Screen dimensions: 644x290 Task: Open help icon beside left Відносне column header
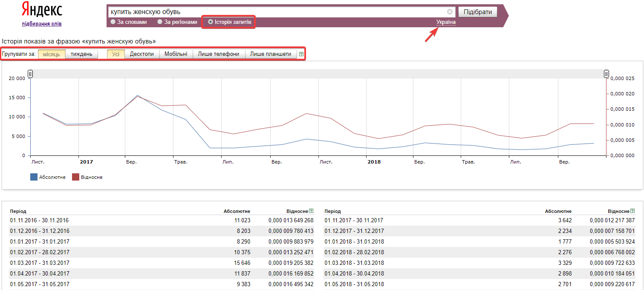311,211
